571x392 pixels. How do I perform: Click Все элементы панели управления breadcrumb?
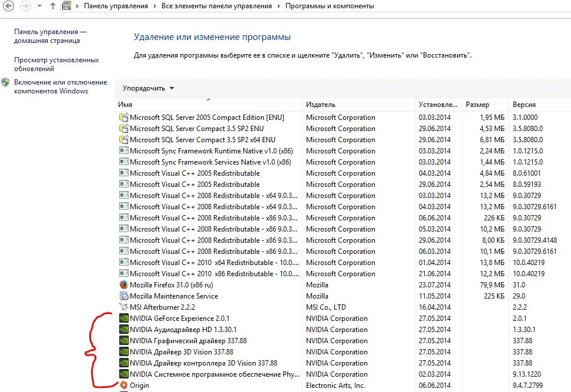[x=217, y=6]
